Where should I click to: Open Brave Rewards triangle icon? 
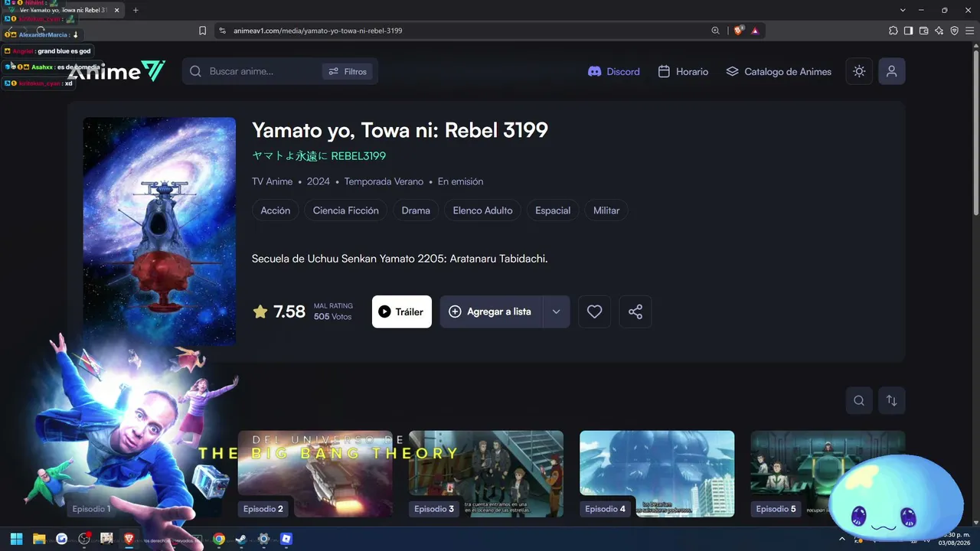coord(755,31)
